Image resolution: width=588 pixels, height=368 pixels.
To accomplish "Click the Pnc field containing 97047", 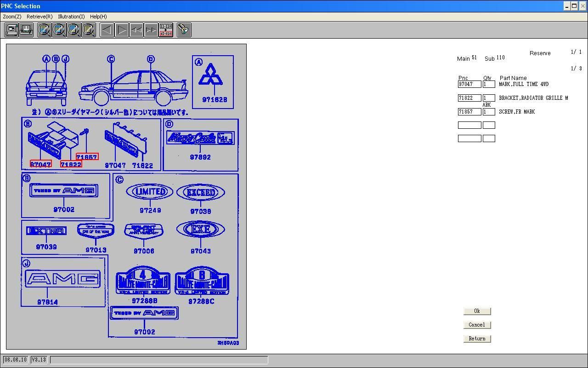I will point(469,84).
